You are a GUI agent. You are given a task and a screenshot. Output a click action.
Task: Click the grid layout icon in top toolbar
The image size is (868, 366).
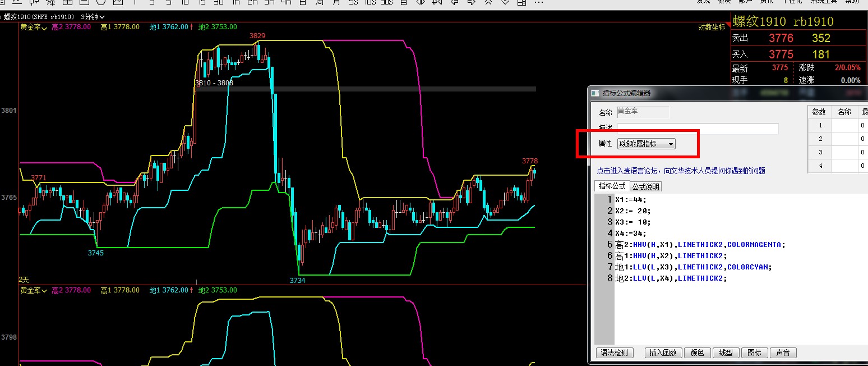[521, 2]
